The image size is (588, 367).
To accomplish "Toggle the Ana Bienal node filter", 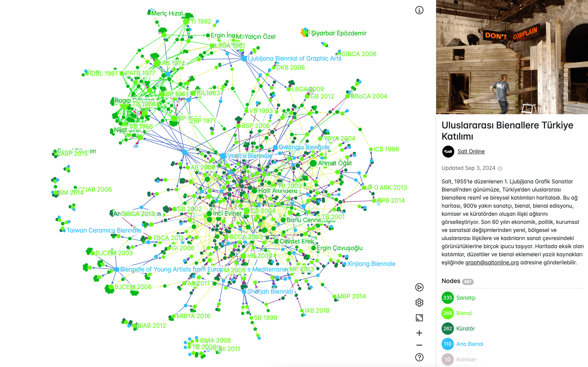I will (x=469, y=344).
